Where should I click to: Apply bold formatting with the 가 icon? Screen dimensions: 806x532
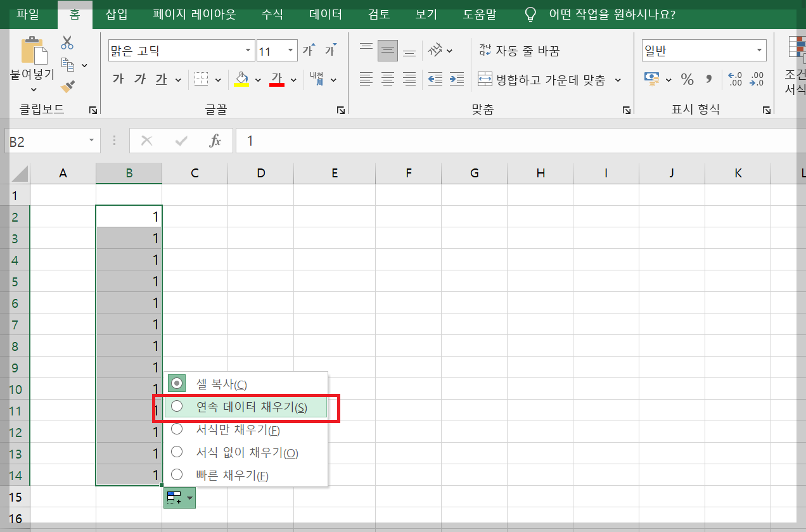click(x=117, y=79)
